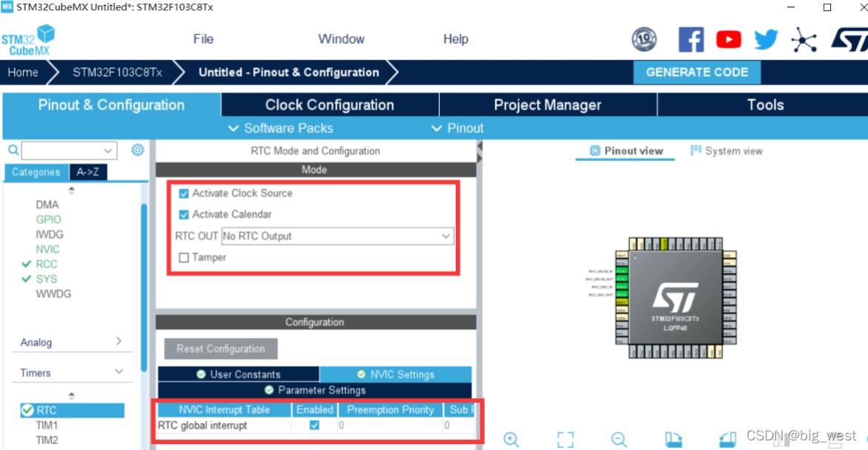Rotate the chip view clockwise
868x450 pixels.
point(673,440)
